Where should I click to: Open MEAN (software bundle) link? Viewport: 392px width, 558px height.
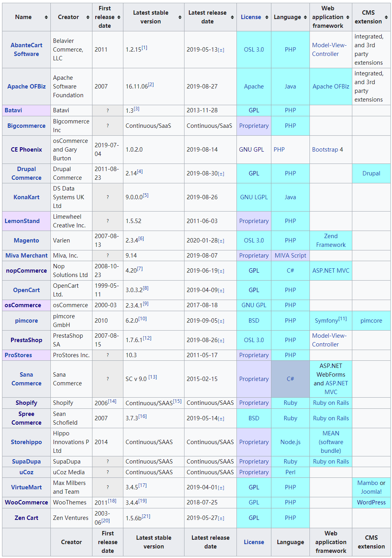click(x=331, y=442)
